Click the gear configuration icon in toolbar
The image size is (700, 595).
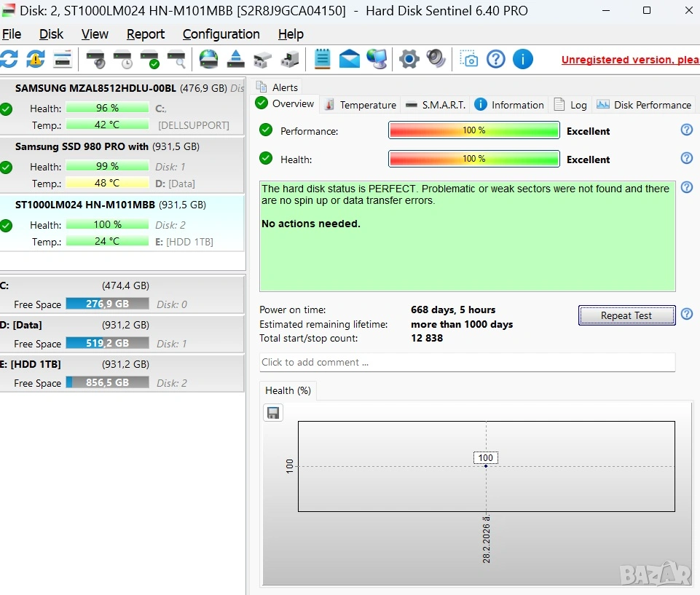click(x=409, y=59)
